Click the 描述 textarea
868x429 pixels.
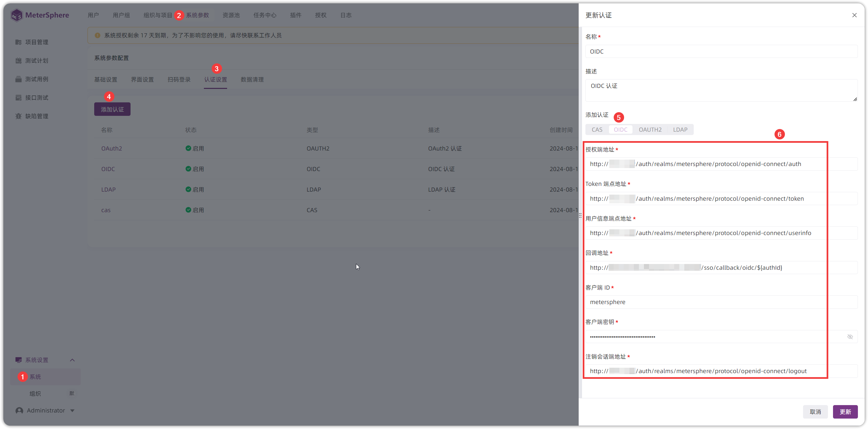(721, 90)
